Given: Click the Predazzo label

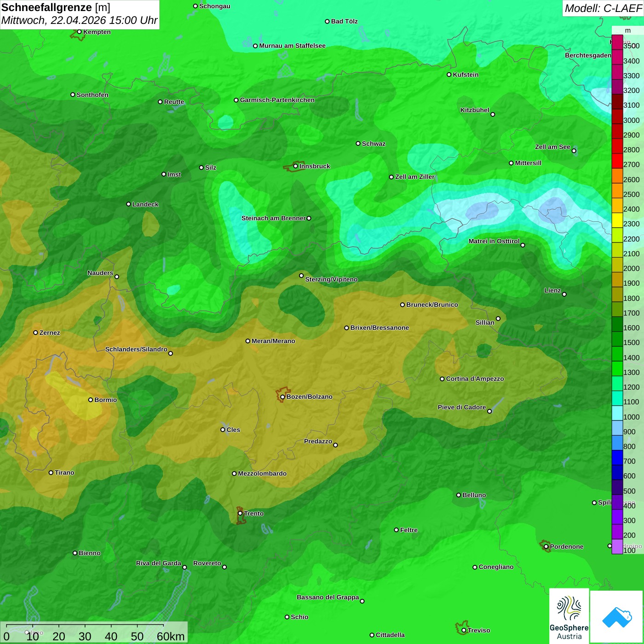Looking at the screenshot, I should click(318, 441).
